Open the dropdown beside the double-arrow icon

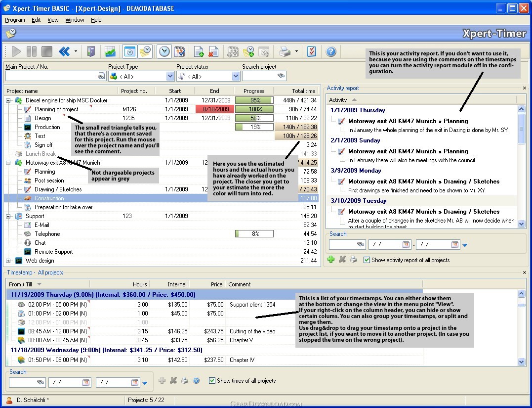click(x=76, y=51)
